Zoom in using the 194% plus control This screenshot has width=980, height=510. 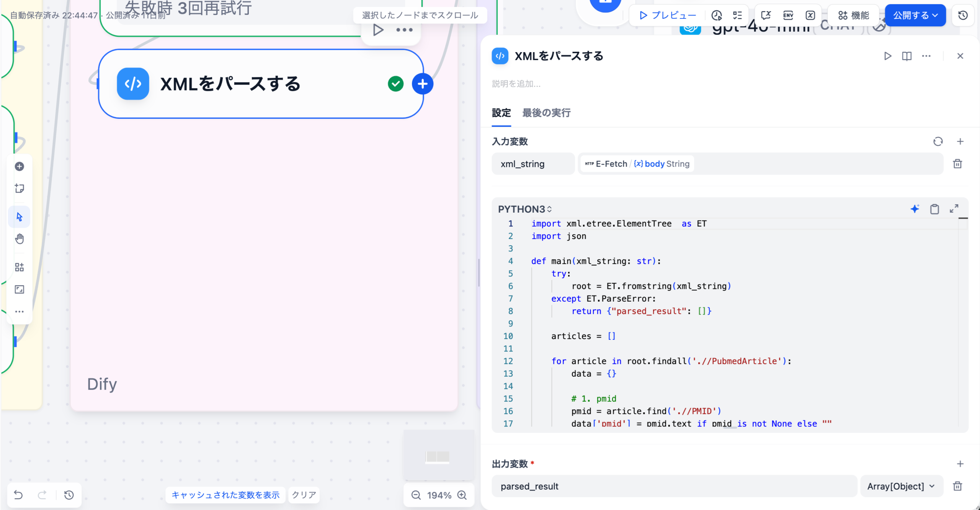click(x=462, y=495)
